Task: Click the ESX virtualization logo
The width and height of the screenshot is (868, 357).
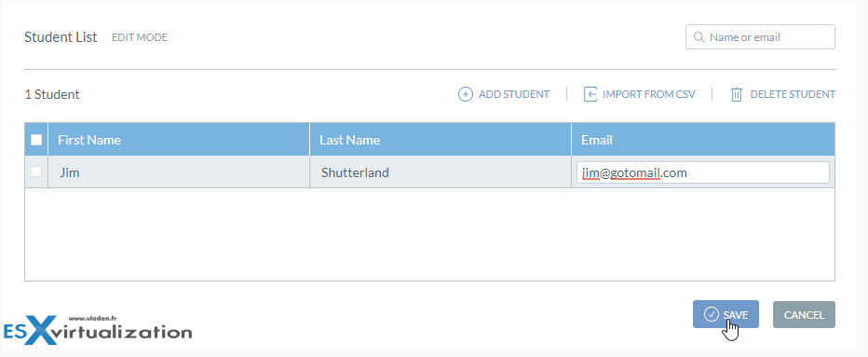Action: [x=98, y=329]
